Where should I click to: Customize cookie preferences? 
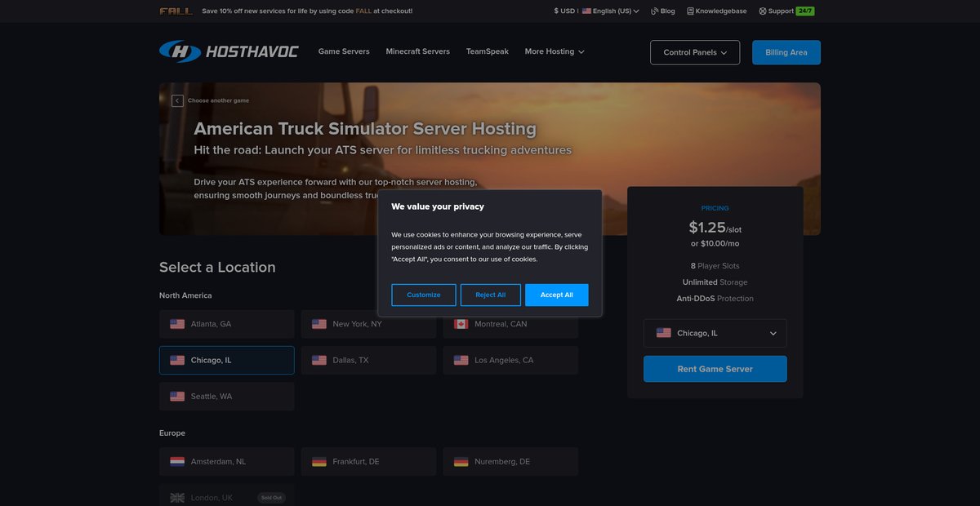pos(424,295)
